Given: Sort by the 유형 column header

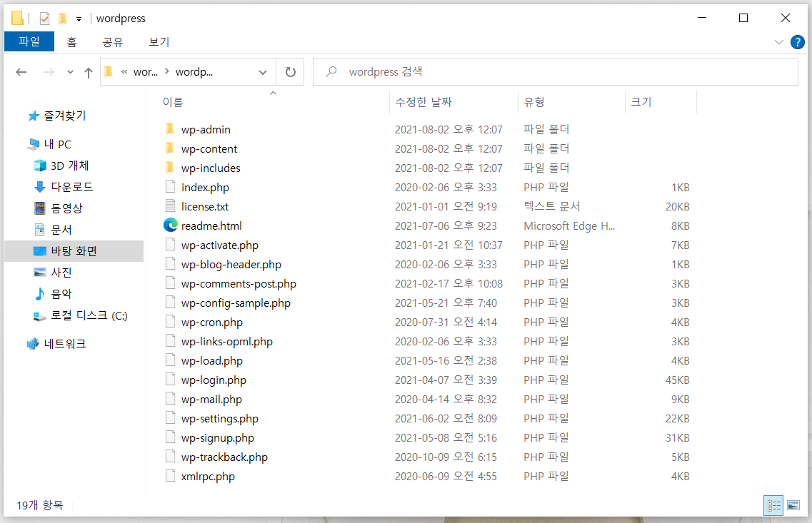Looking at the screenshot, I should click(x=534, y=102).
